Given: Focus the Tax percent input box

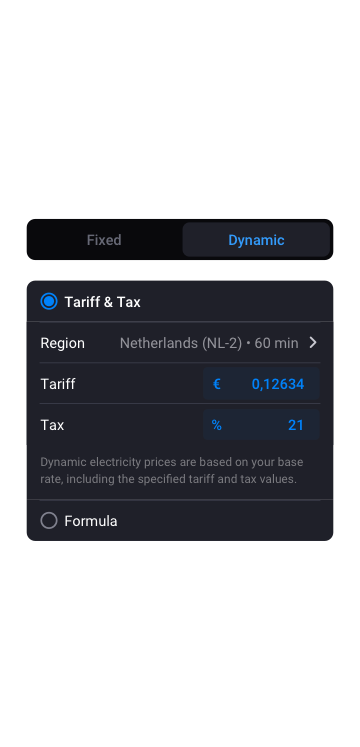Looking at the screenshot, I should pos(261,425).
